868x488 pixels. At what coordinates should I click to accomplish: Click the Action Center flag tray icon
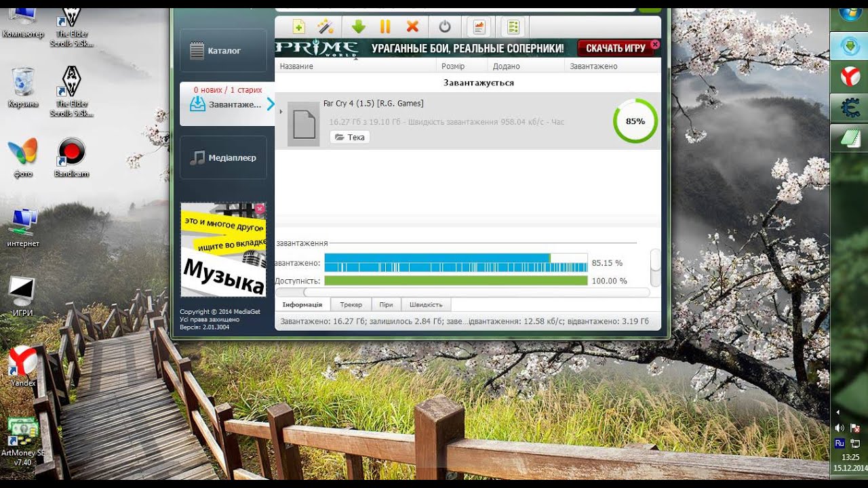(x=855, y=428)
